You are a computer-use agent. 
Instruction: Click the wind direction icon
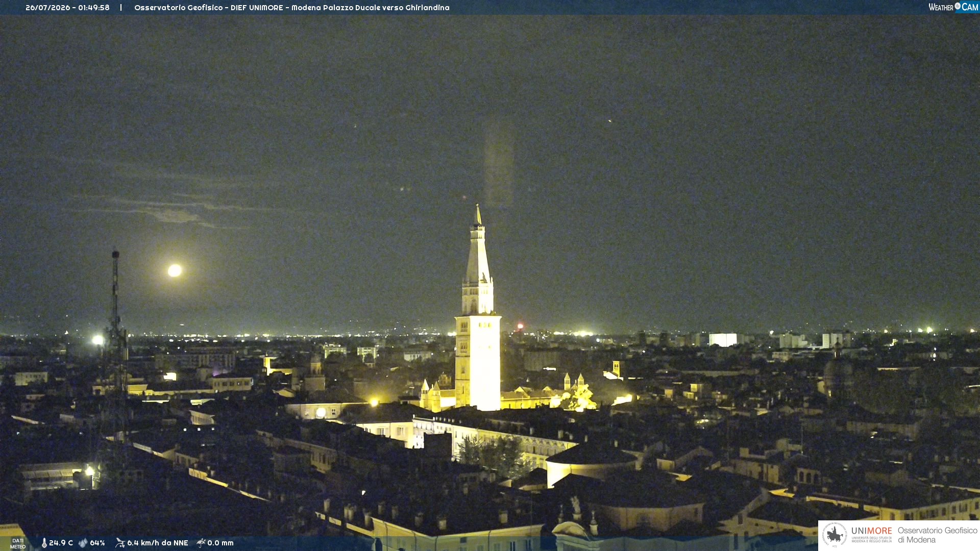120,543
